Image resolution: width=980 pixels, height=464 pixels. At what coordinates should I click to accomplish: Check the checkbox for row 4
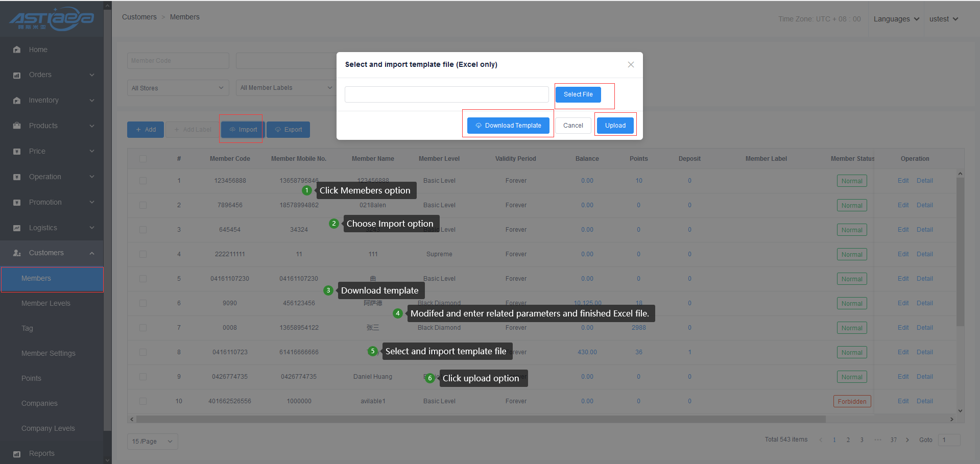[143, 254]
